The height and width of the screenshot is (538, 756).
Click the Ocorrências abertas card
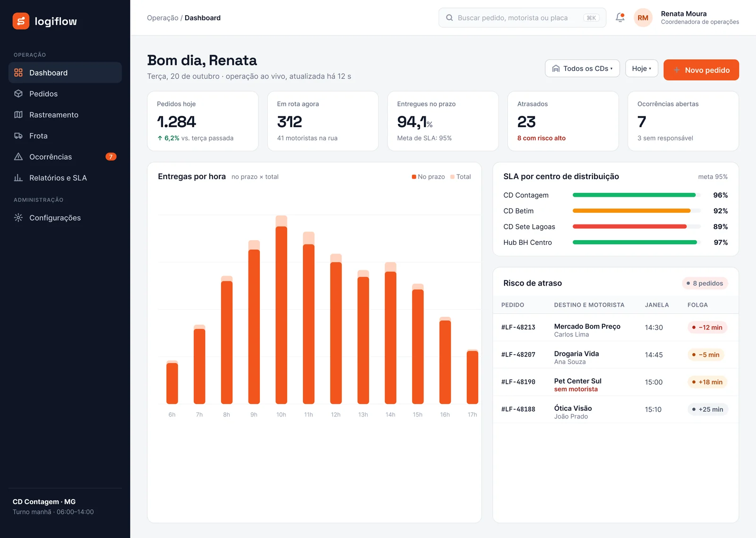[683, 121]
